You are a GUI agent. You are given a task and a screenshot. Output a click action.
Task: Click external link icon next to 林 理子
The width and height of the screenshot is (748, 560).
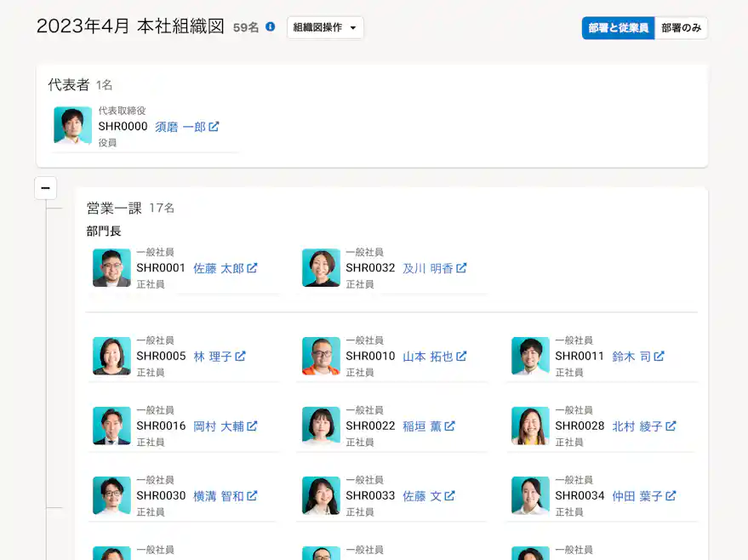[x=241, y=357]
